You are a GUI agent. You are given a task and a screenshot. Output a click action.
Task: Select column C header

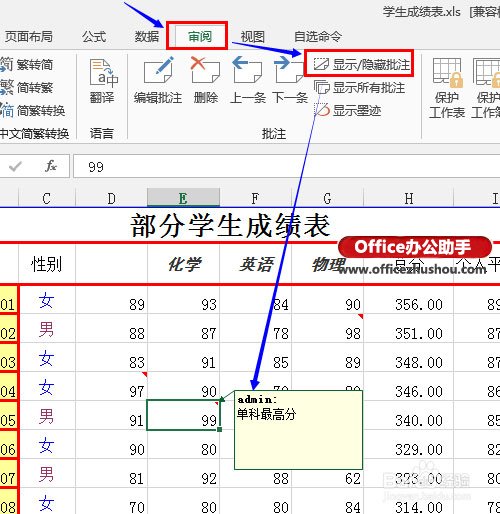tap(47, 198)
